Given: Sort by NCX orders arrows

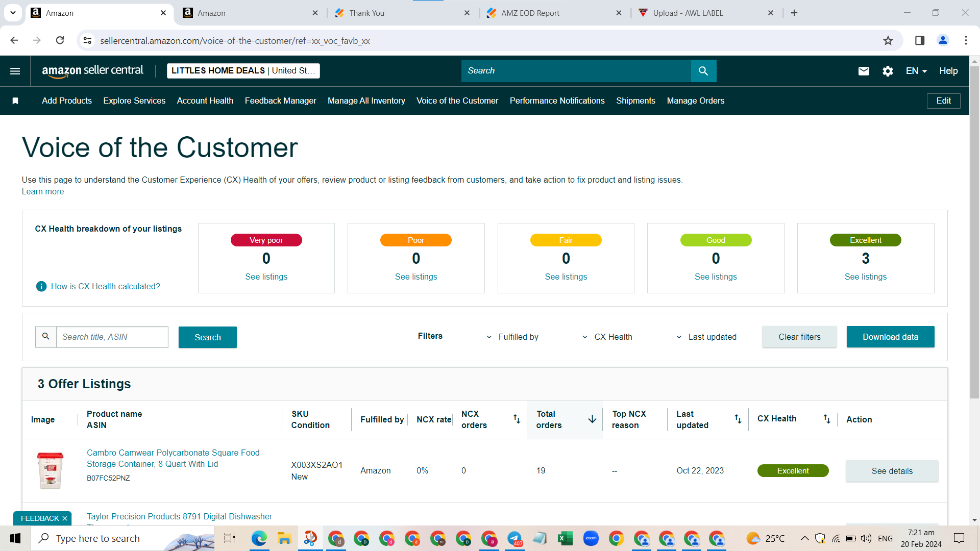Looking at the screenshot, I should 517,419.
